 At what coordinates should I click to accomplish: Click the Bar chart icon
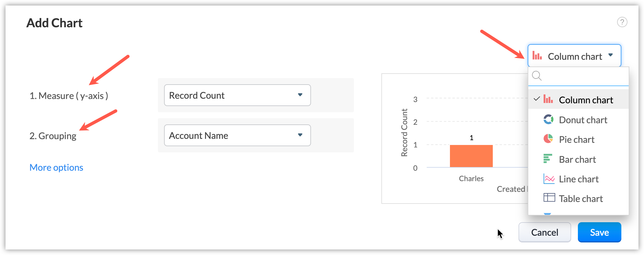(548, 158)
